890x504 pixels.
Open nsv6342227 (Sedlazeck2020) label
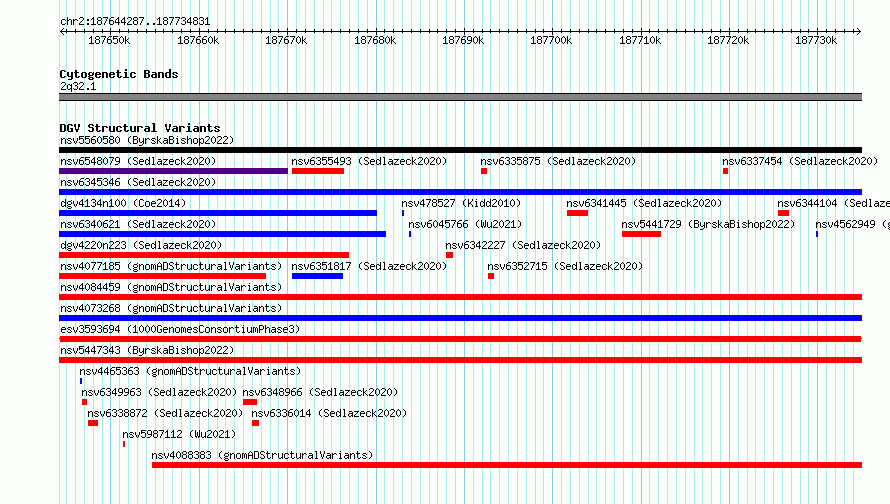click(523, 245)
